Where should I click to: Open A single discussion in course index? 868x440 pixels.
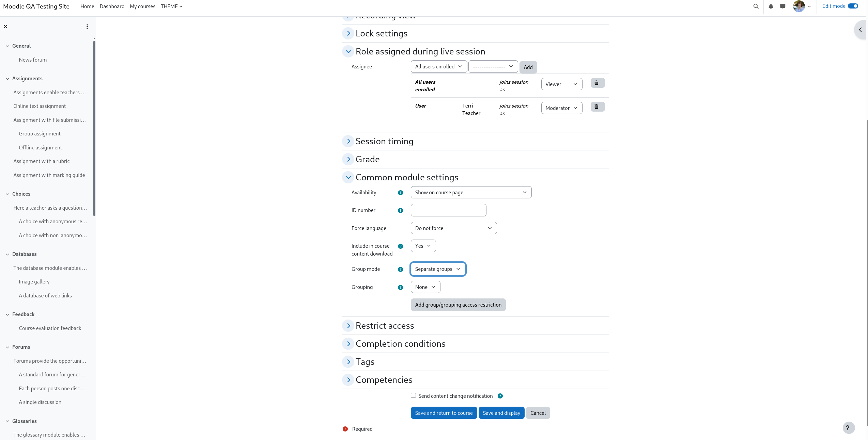[40, 402]
